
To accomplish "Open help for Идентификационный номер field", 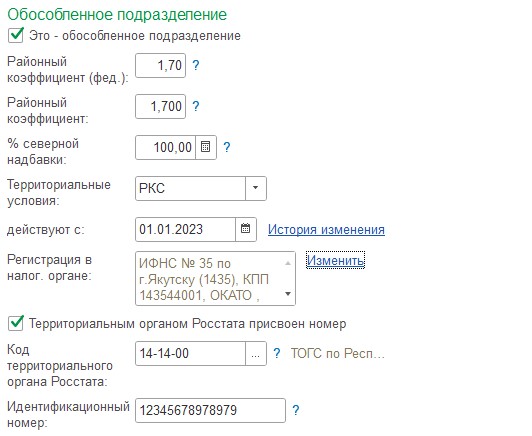I will 296,410.
